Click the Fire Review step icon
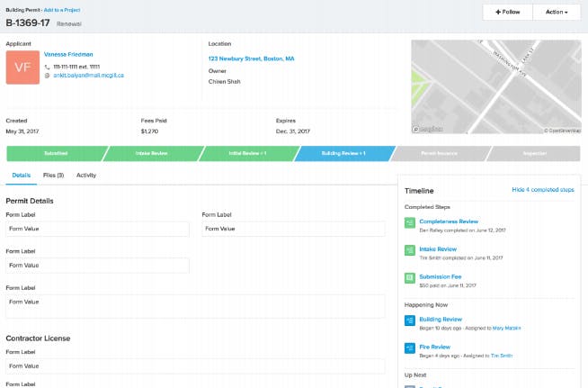 410,348
